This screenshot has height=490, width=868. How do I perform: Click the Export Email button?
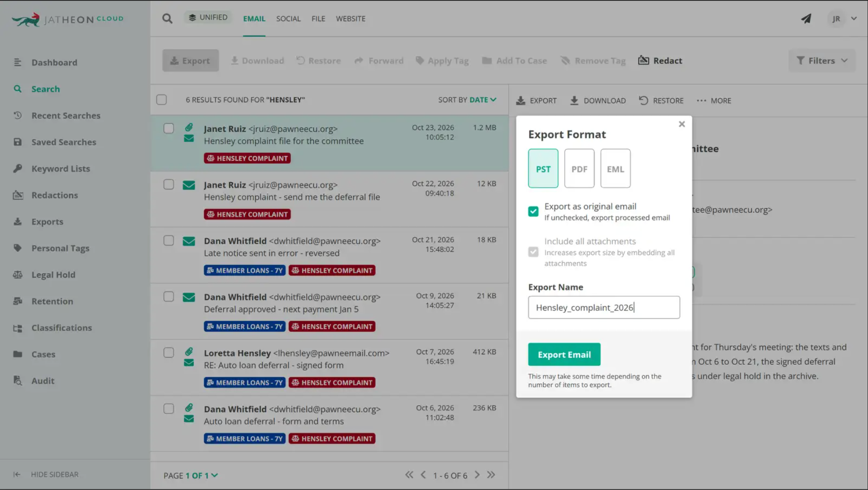[564, 354]
